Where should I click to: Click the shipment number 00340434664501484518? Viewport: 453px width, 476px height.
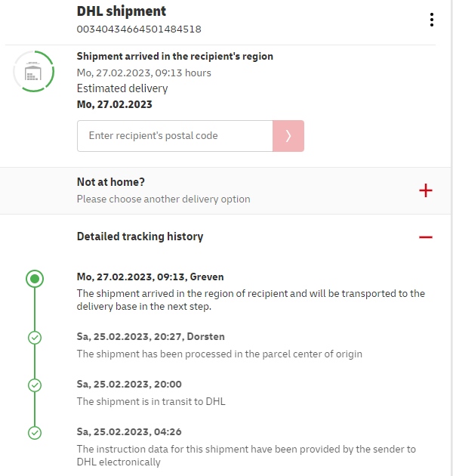[x=139, y=29]
